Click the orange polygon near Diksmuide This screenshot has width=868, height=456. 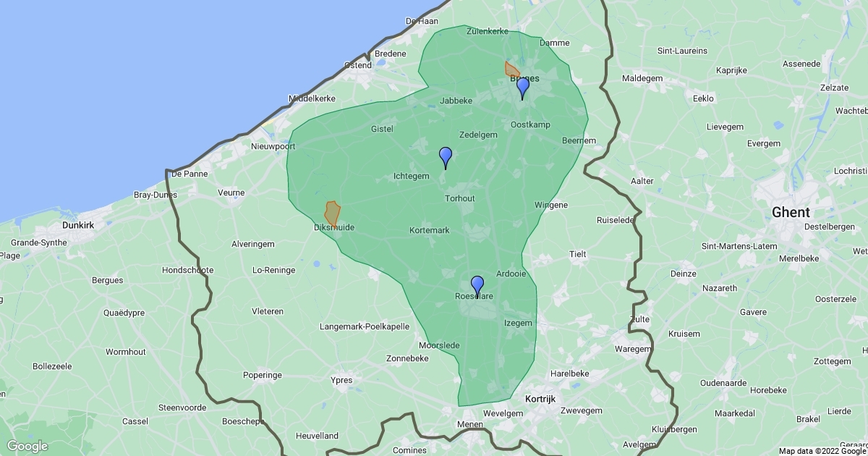pos(332,213)
